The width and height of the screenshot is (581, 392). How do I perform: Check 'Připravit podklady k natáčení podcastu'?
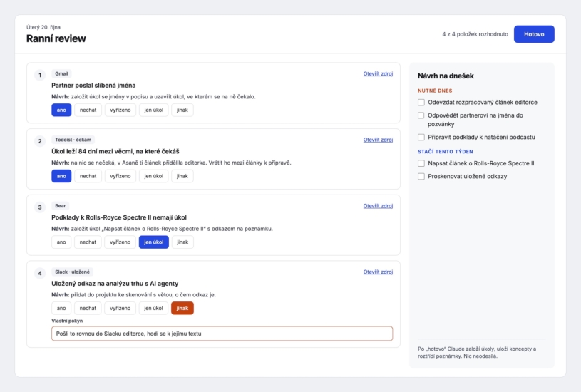pyautogui.click(x=421, y=137)
